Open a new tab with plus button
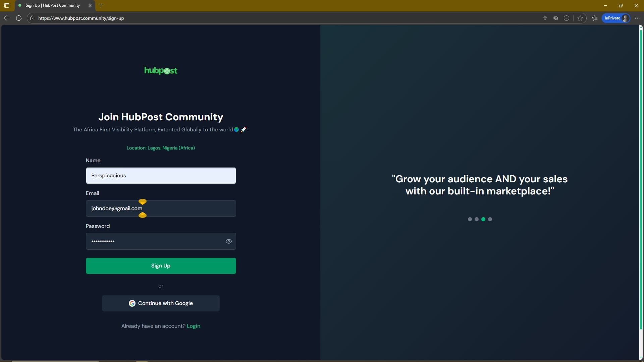Screen dimensions: 644x362 click(101, 5)
